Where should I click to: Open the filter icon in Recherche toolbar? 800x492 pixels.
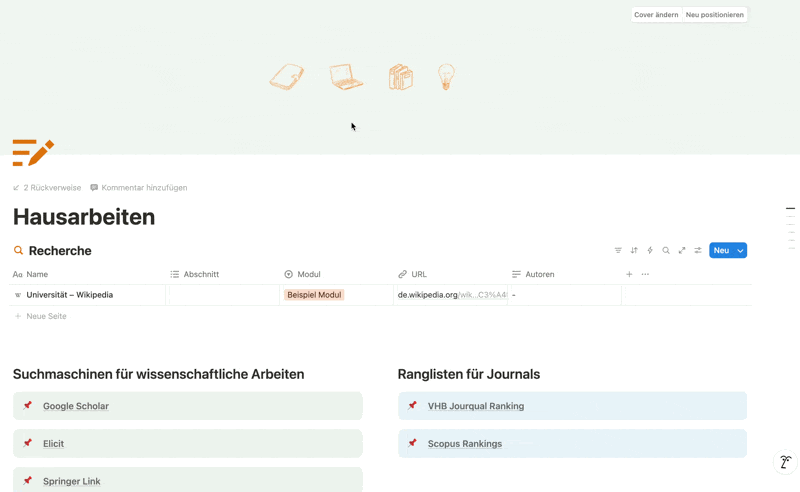click(x=618, y=251)
